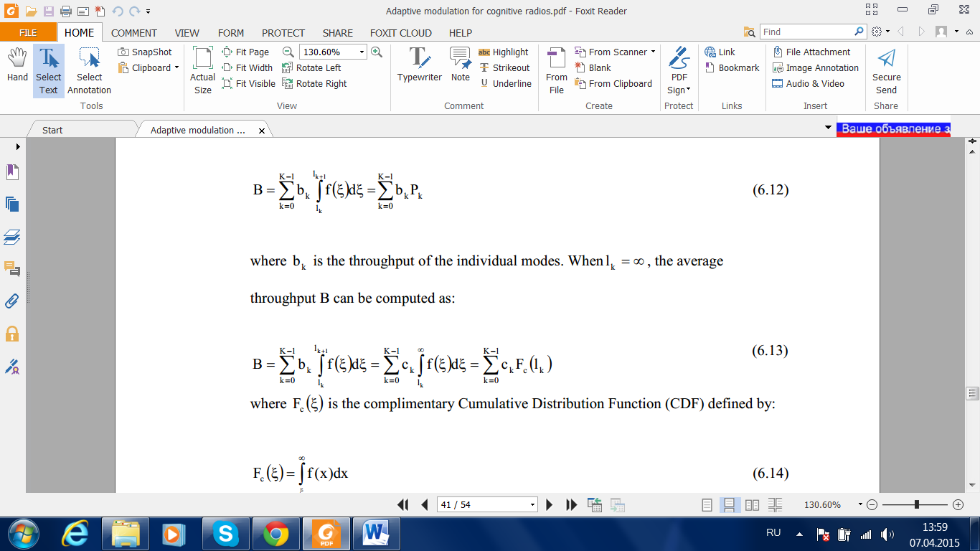Viewport: 980px width, 551px height.
Task: Switch to the FOXIT CLOUD tab
Action: 401,32
